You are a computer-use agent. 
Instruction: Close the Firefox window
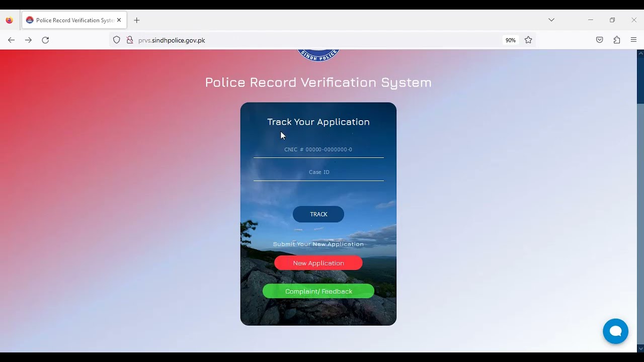click(x=634, y=20)
